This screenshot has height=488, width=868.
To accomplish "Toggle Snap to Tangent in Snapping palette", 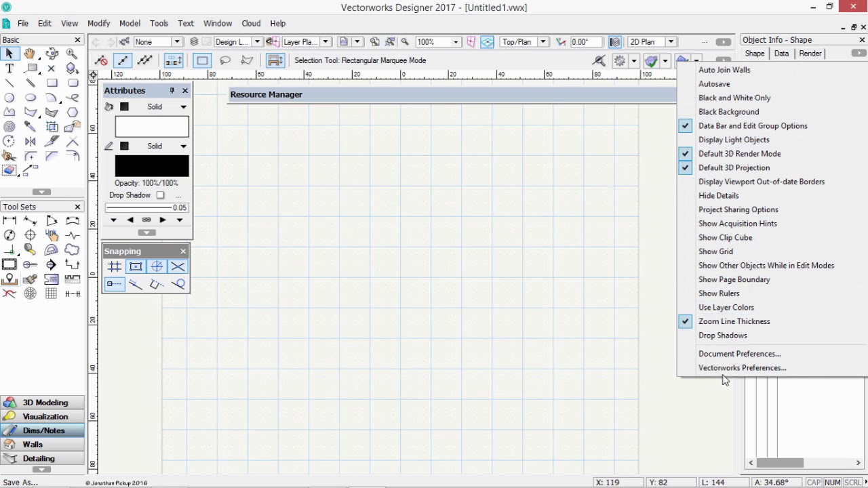I will (x=178, y=284).
